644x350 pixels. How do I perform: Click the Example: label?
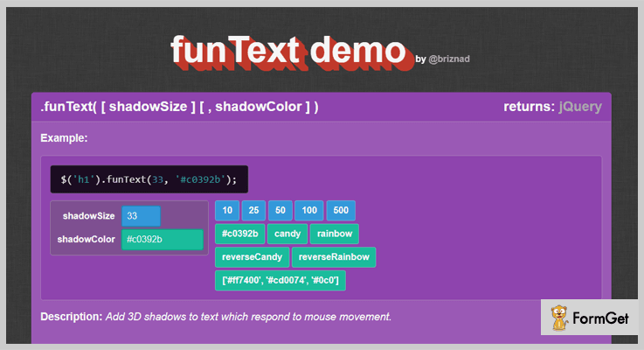[x=64, y=138]
